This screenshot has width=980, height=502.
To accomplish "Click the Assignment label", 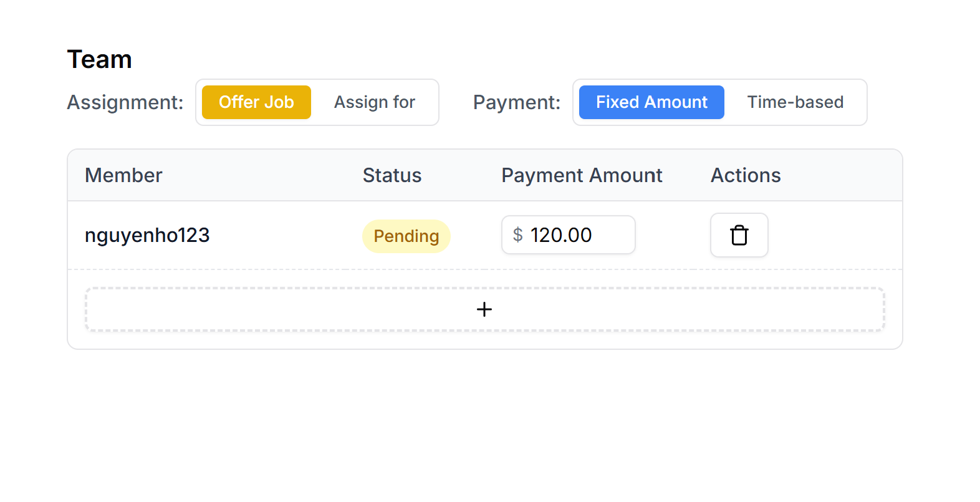I will tap(125, 102).
